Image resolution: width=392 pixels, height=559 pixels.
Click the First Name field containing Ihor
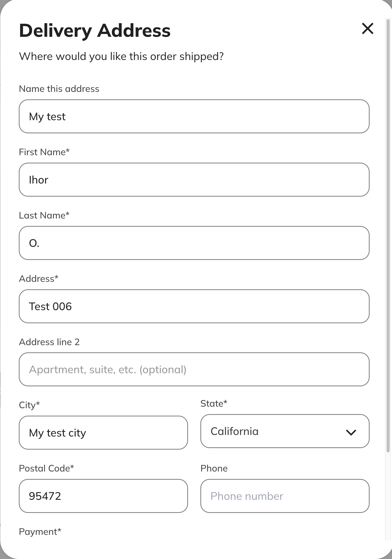pyautogui.click(x=194, y=180)
